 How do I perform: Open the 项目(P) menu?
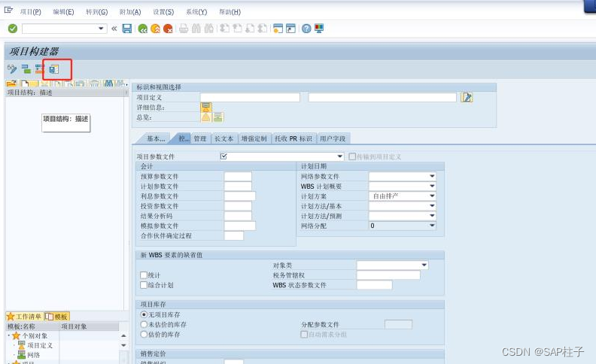coord(30,12)
